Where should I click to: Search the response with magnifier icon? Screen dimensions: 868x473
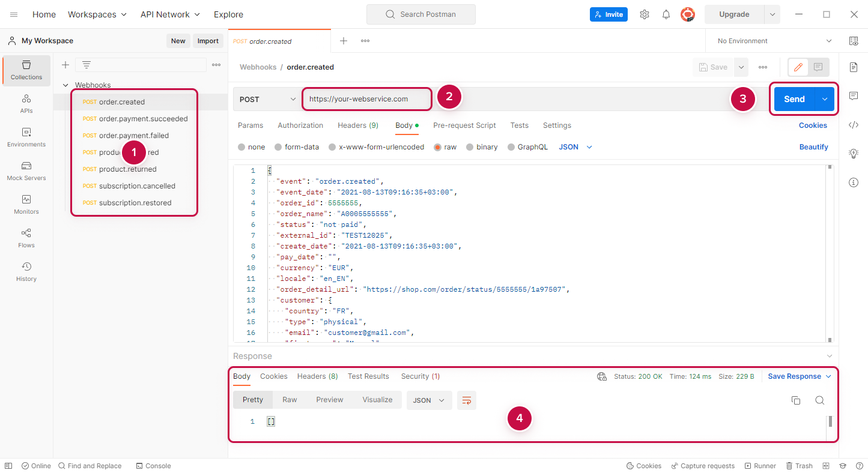pos(819,400)
